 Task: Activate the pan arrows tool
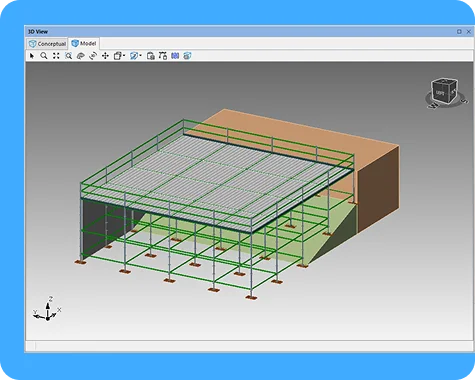point(105,56)
